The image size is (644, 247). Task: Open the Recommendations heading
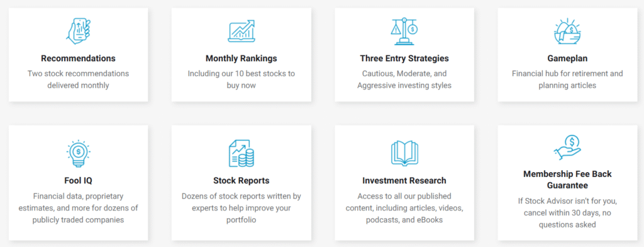point(78,59)
